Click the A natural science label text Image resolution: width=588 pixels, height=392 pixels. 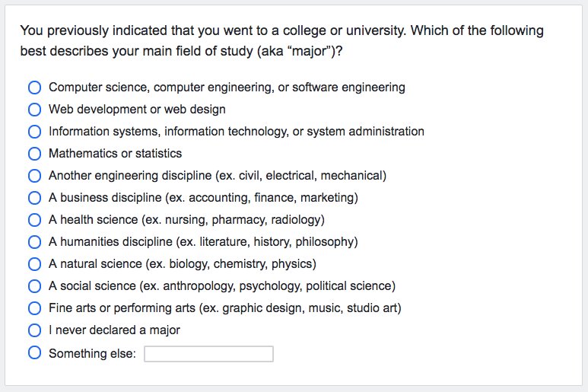tap(182, 264)
